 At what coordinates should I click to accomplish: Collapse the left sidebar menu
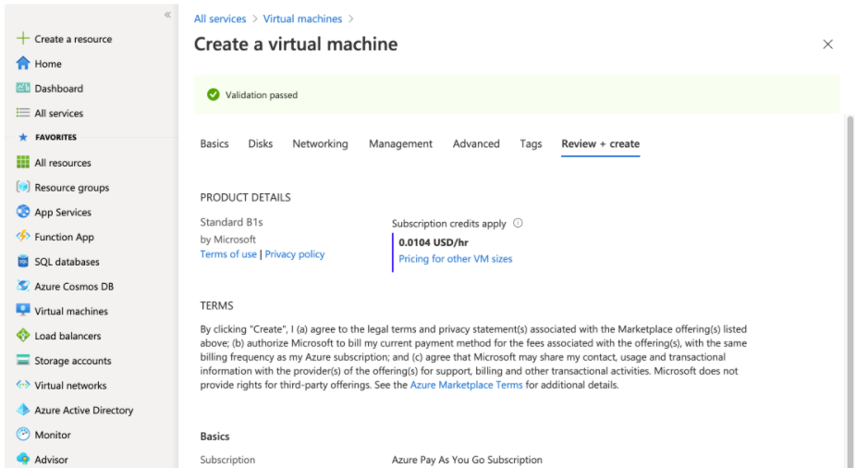[x=167, y=15]
